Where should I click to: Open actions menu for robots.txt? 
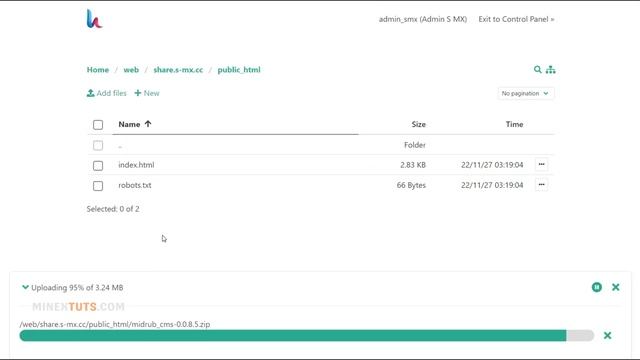point(541,185)
